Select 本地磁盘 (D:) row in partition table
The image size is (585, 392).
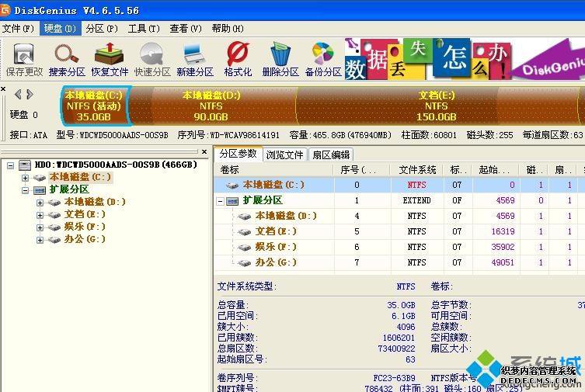click(x=399, y=216)
